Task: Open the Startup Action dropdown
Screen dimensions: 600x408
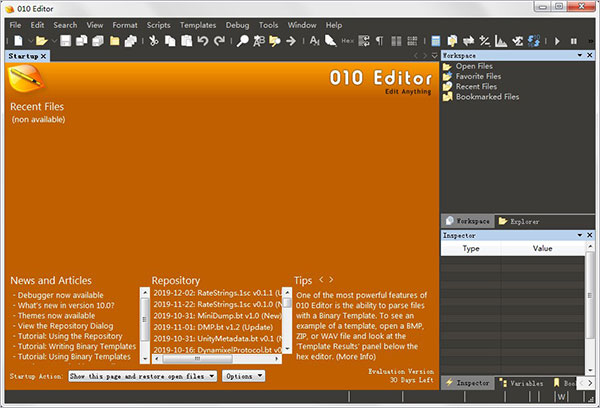Action: (141, 376)
